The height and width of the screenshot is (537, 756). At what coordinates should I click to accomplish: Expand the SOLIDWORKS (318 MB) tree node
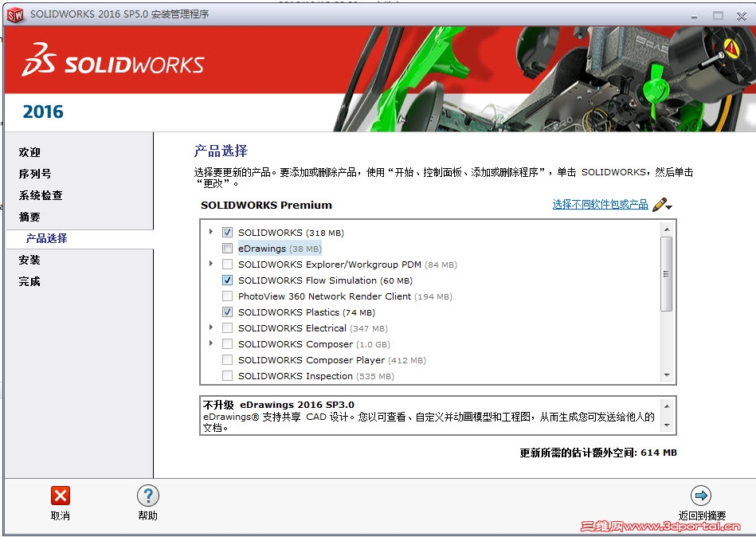click(x=210, y=231)
